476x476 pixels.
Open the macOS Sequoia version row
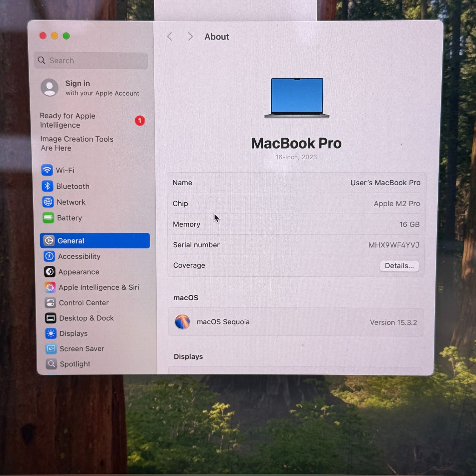pyautogui.click(x=295, y=322)
